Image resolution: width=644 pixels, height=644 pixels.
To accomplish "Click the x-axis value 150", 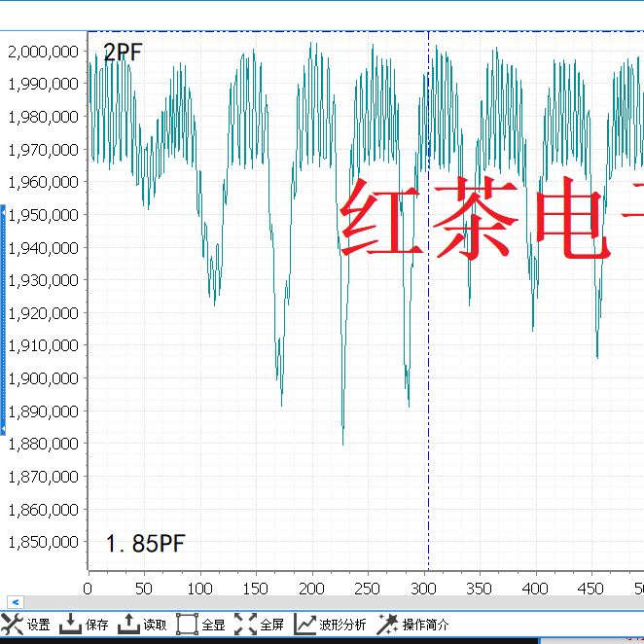I will (256, 589).
